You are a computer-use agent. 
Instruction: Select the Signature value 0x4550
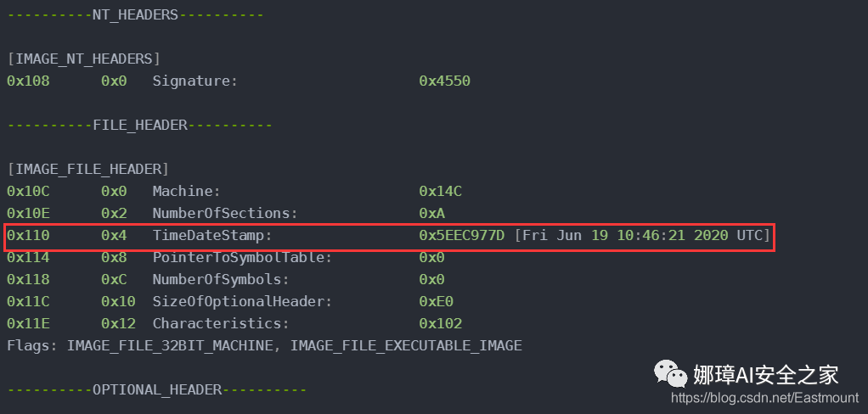tap(444, 81)
